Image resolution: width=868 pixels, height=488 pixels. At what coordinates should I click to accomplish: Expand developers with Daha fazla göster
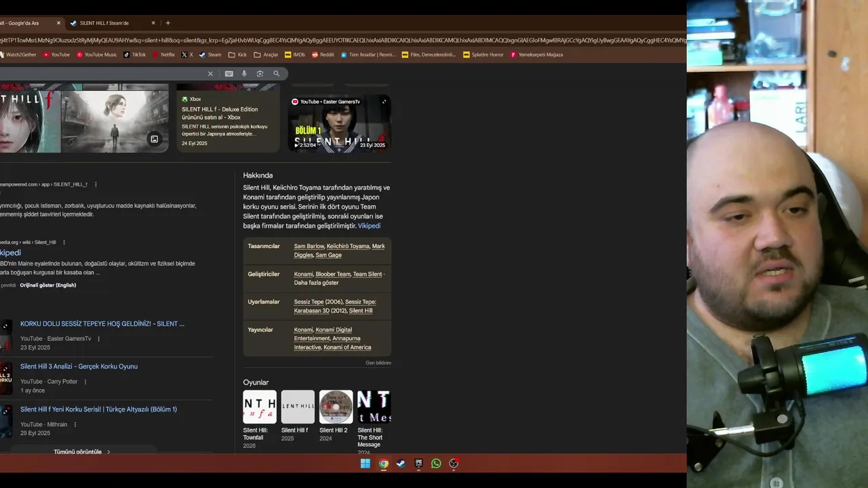(316, 283)
